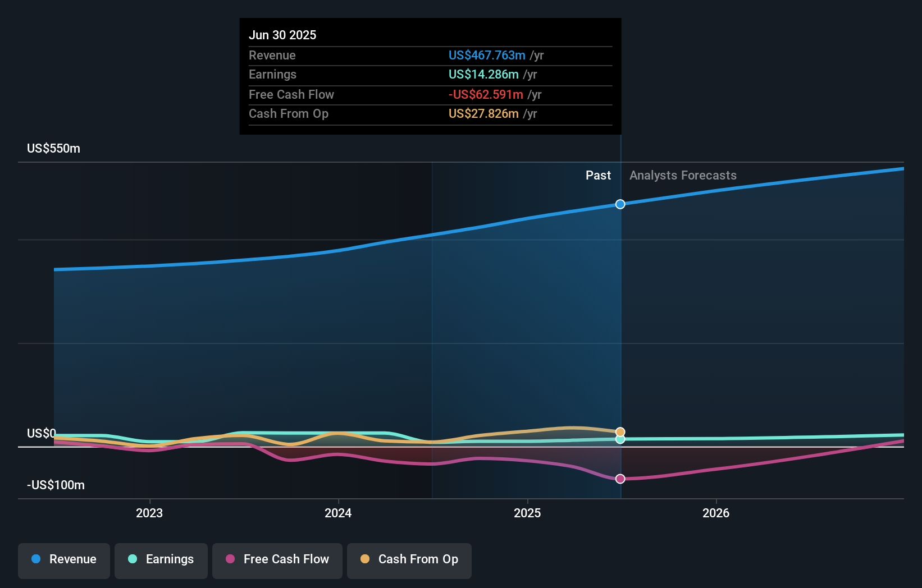Select the Free Cash Flow marker at -US$62.591m
The width and height of the screenshot is (922, 588).
620,479
